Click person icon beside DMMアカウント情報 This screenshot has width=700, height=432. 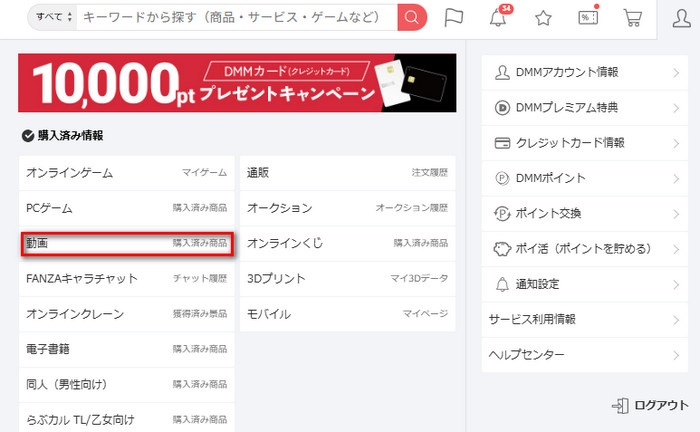pyautogui.click(x=502, y=72)
